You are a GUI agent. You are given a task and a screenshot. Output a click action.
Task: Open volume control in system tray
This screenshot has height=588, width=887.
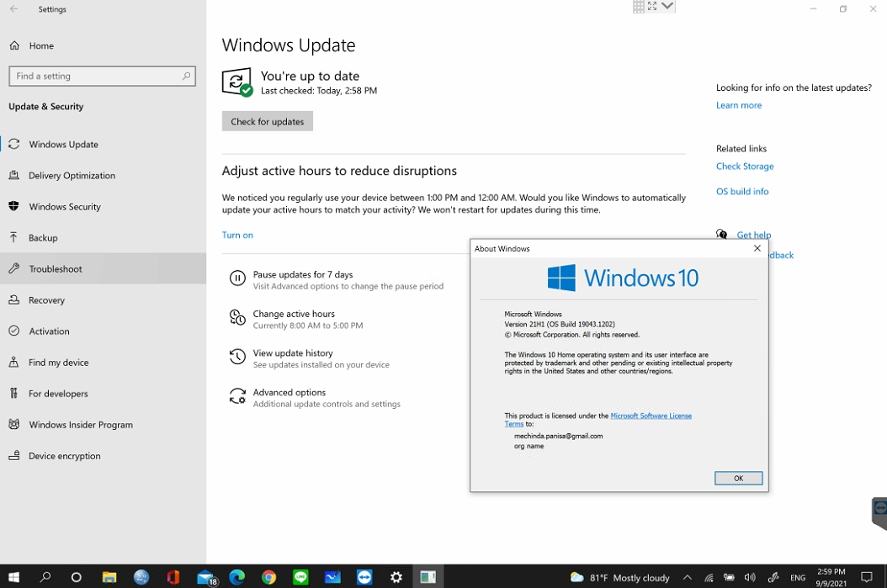pos(750,577)
